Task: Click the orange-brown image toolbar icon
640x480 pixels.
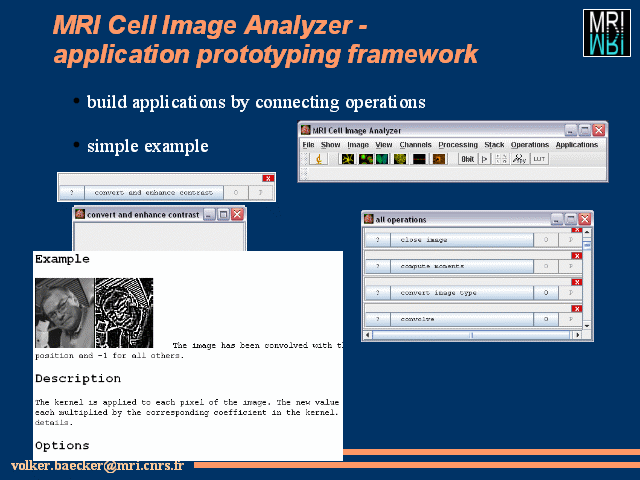Action: point(439,159)
